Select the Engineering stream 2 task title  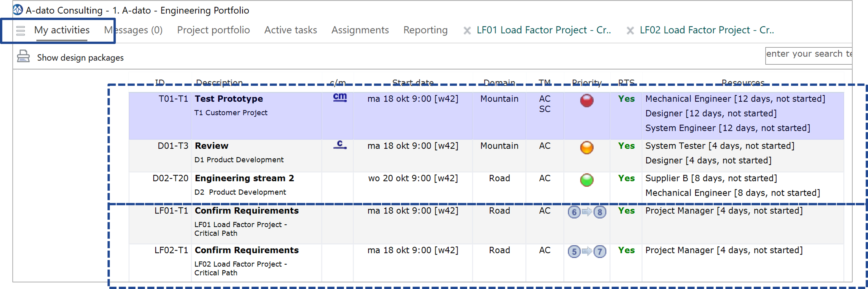(244, 178)
